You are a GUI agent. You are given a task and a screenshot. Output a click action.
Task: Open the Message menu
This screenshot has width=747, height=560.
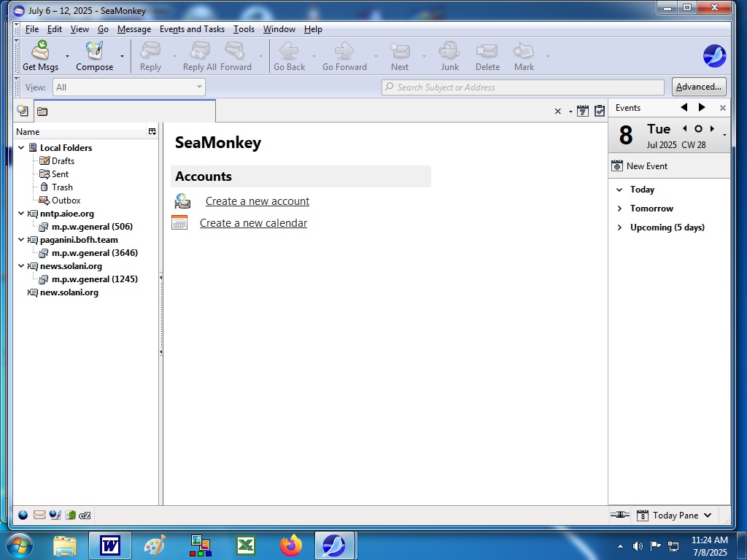[134, 29]
